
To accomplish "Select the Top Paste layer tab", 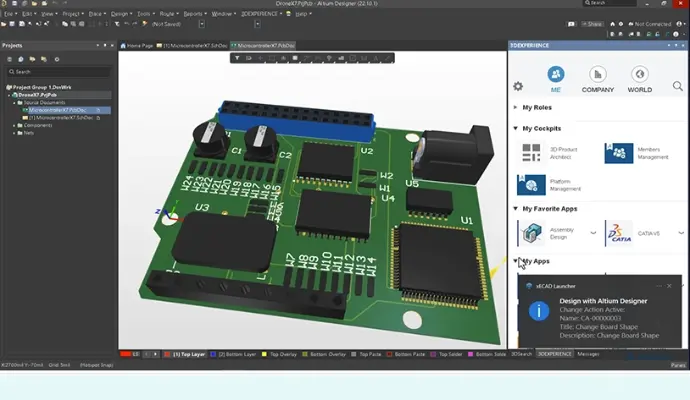I will 370,354.
